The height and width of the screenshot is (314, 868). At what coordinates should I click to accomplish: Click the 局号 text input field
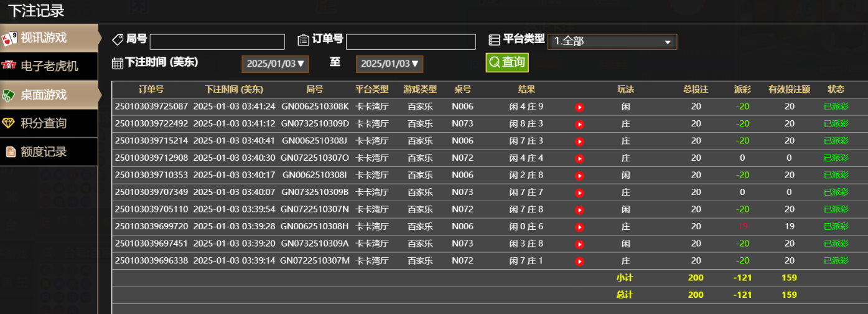click(217, 42)
